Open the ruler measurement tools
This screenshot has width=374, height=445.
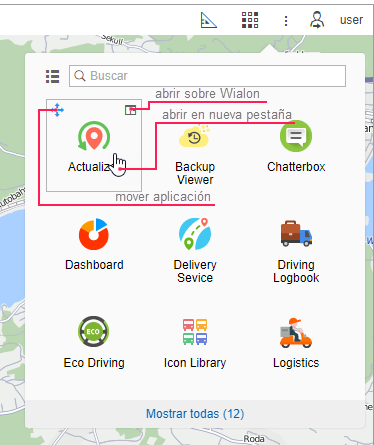point(209,20)
